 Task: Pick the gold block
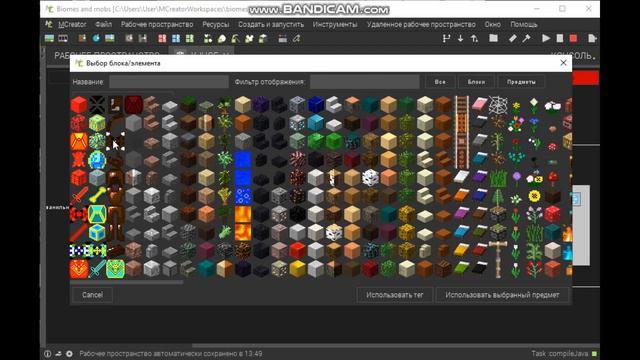(x=297, y=269)
